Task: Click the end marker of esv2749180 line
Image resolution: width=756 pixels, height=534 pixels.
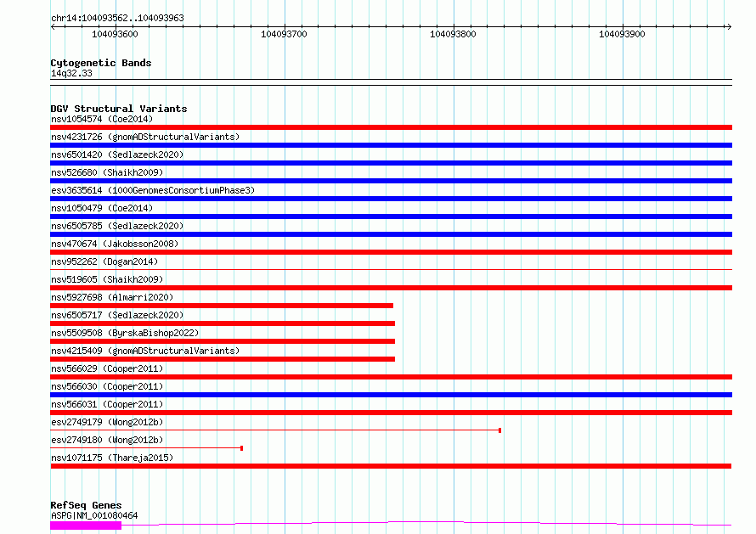Action: pyautogui.click(x=241, y=448)
